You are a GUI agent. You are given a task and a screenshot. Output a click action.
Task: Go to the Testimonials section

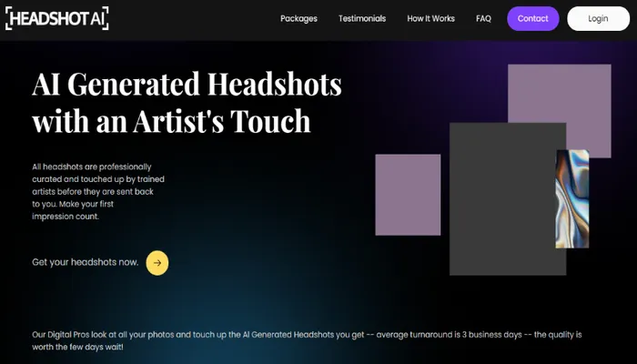point(362,18)
